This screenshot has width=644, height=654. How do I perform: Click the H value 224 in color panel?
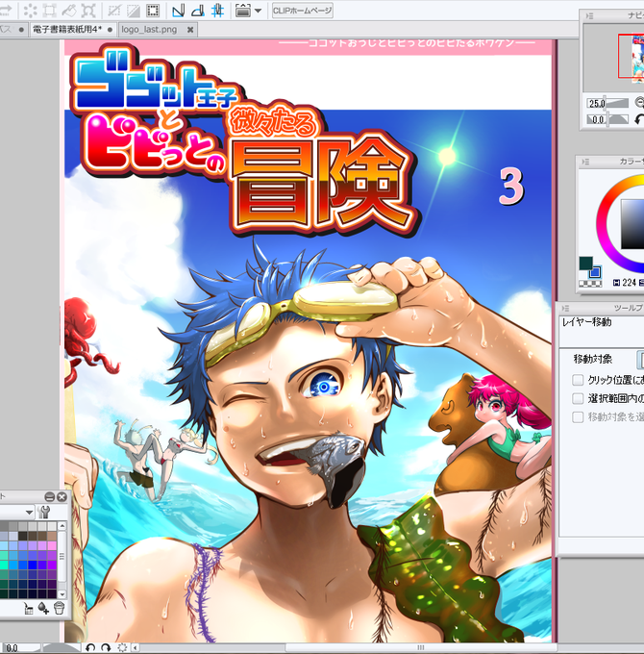[629, 283]
